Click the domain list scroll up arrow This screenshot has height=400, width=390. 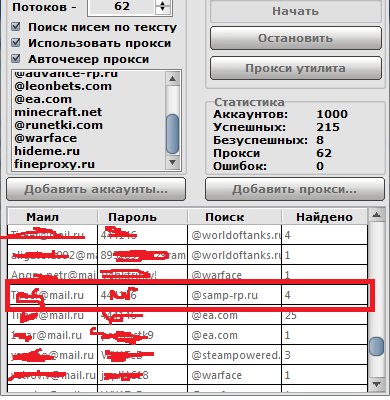point(172,79)
